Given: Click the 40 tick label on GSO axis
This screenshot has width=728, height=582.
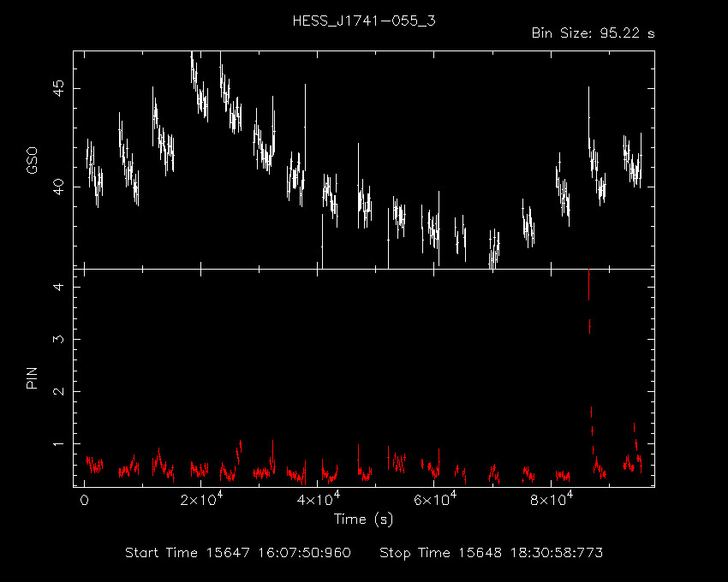Looking at the screenshot, I should pos(58,187).
